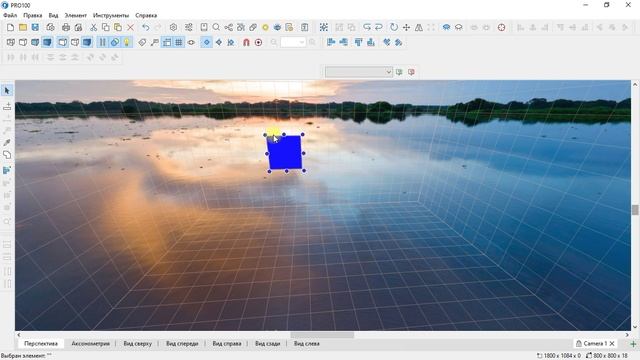Open the Вид menu
The width and height of the screenshot is (640, 360).
53,15
